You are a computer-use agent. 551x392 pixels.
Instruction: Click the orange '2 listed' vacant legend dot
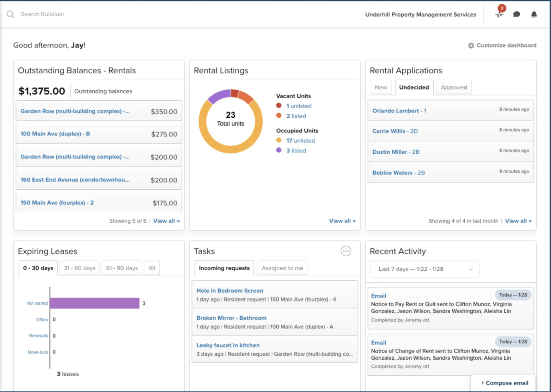[x=279, y=115]
